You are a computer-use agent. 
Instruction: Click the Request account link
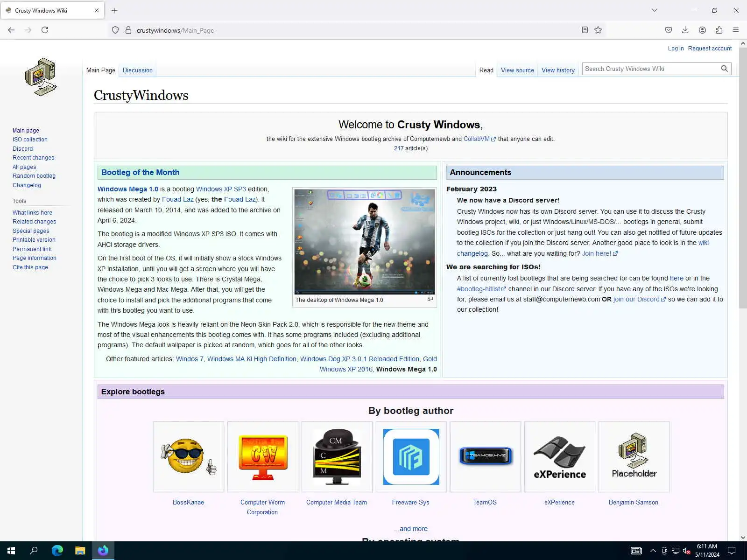710,48
